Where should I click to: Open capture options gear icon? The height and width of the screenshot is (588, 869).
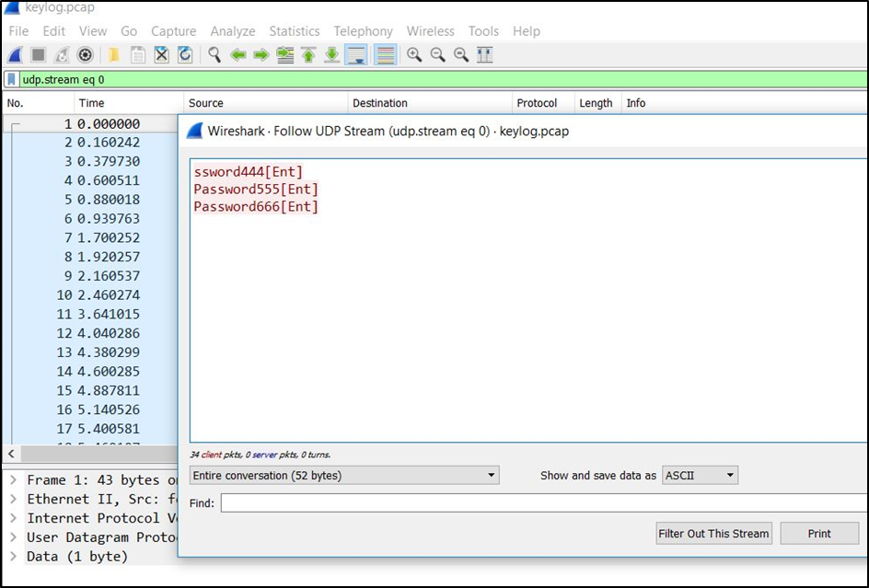click(x=85, y=55)
